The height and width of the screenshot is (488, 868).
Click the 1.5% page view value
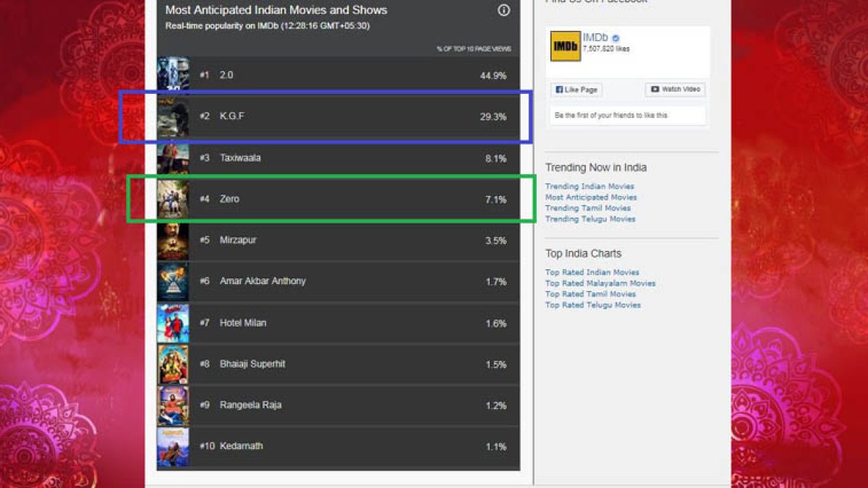(x=496, y=365)
